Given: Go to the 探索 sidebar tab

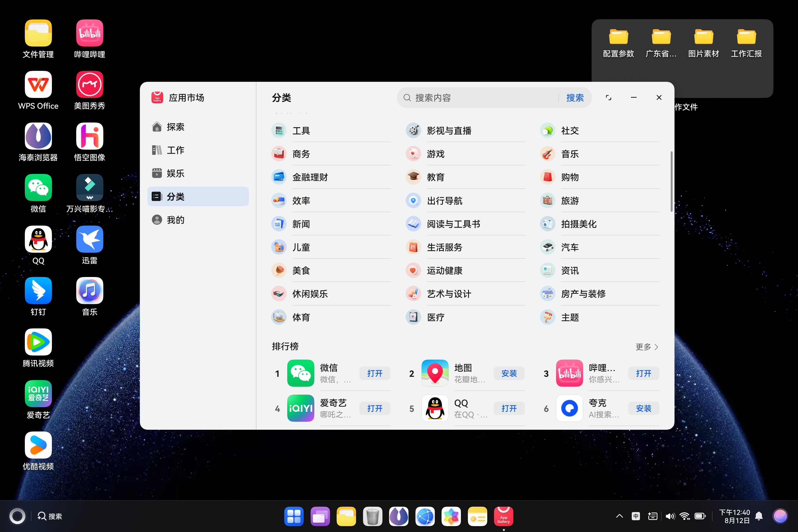Looking at the screenshot, I should [x=198, y=127].
